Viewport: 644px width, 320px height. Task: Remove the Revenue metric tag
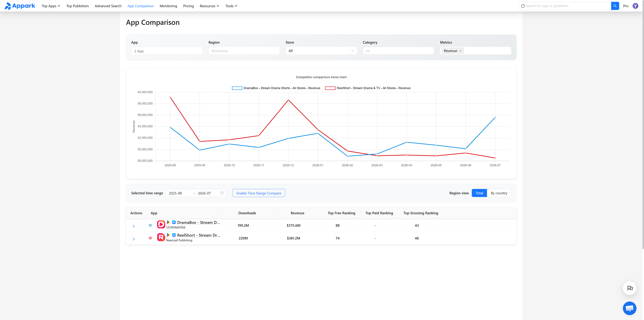click(460, 51)
